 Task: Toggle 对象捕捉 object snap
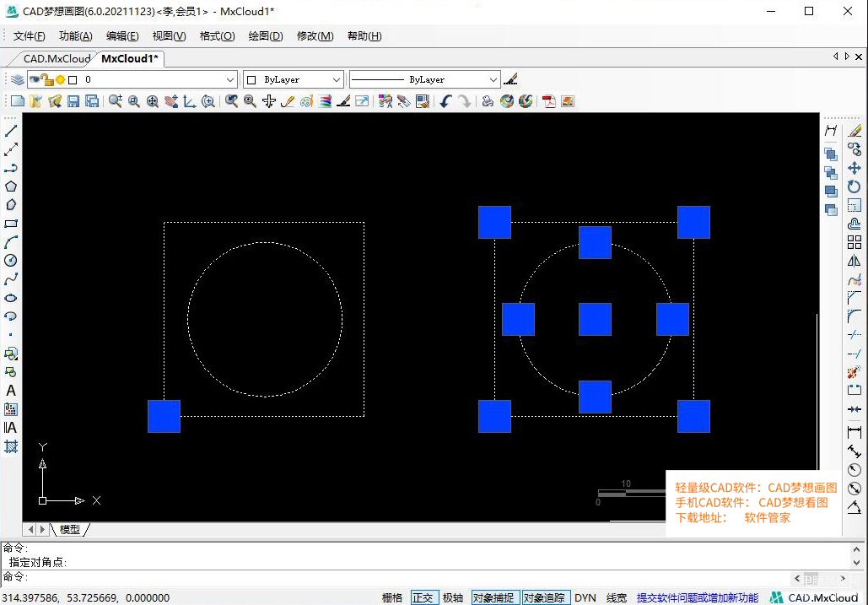click(493, 597)
